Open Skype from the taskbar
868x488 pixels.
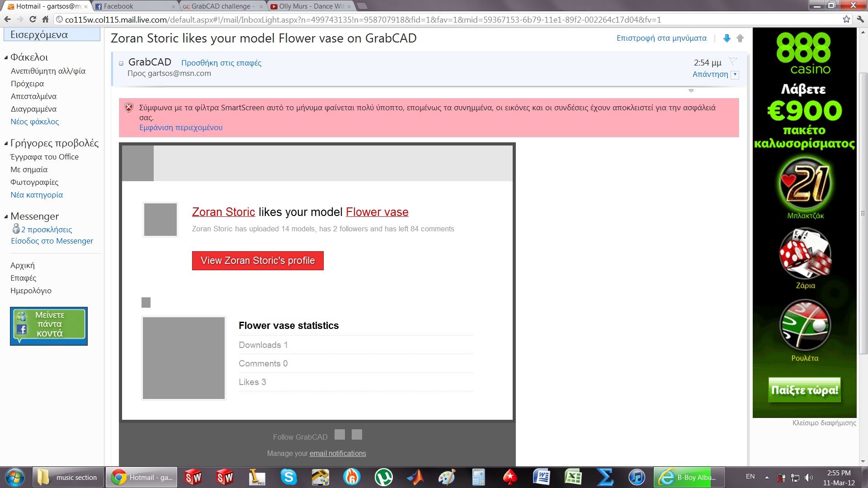[288, 477]
